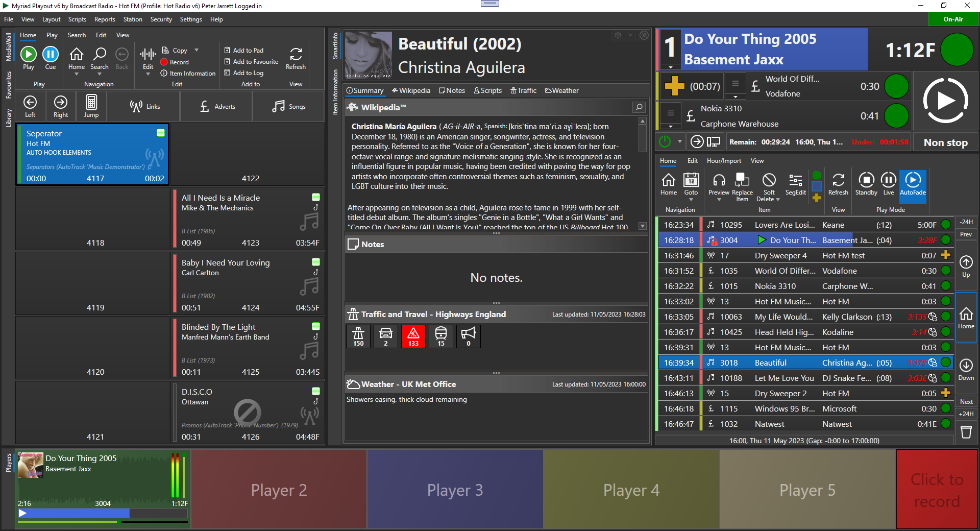This screenshot has height=531, width=980.
Task: Click the Goto calendar icon in log ribbon
Action: [691, 180]
